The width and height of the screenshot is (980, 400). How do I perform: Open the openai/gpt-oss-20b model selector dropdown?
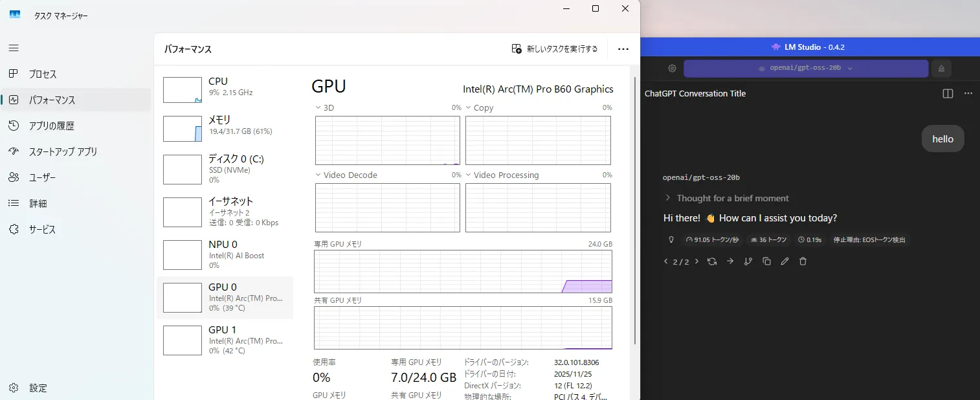pyautogui.click(x=806, y=68)
